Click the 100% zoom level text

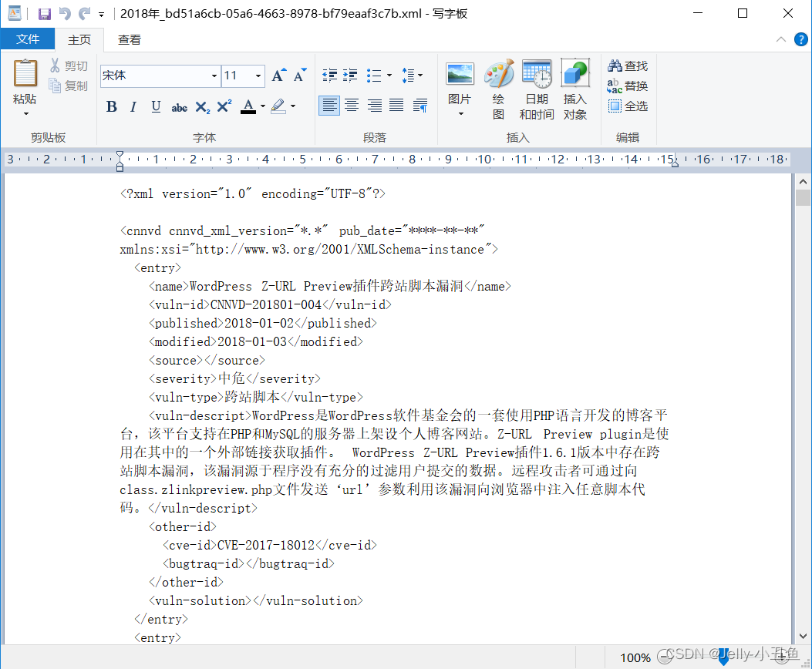(635, 657)
